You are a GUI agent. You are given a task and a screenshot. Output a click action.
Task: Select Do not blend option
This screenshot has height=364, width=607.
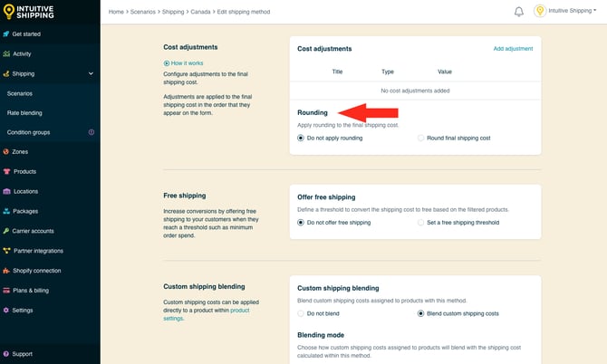point(301,313)
